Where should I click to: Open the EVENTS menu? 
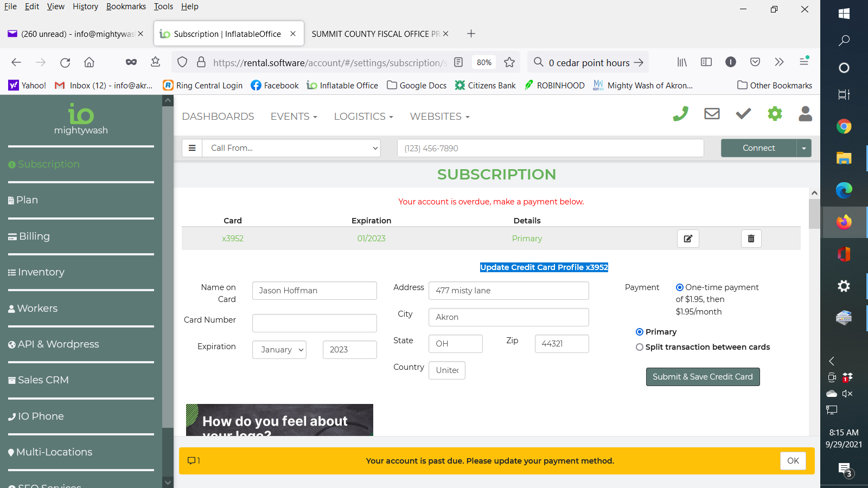pyautogui.click(x=293, y=117)
